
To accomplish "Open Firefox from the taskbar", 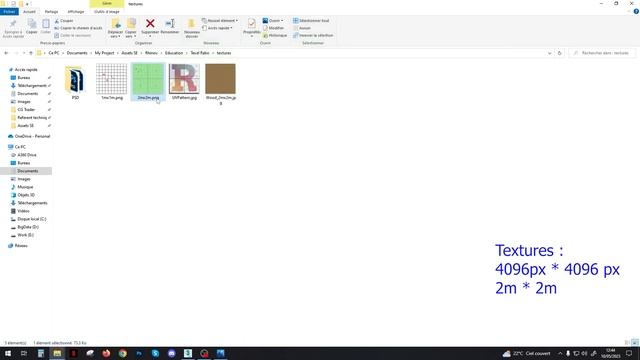I will click(x=106, y=353).
